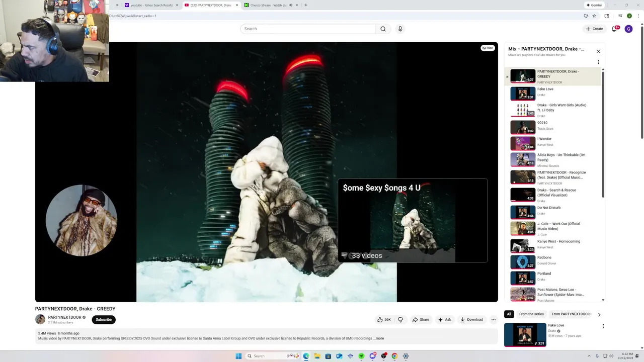Click into the YouTube search field

point(307,29)
